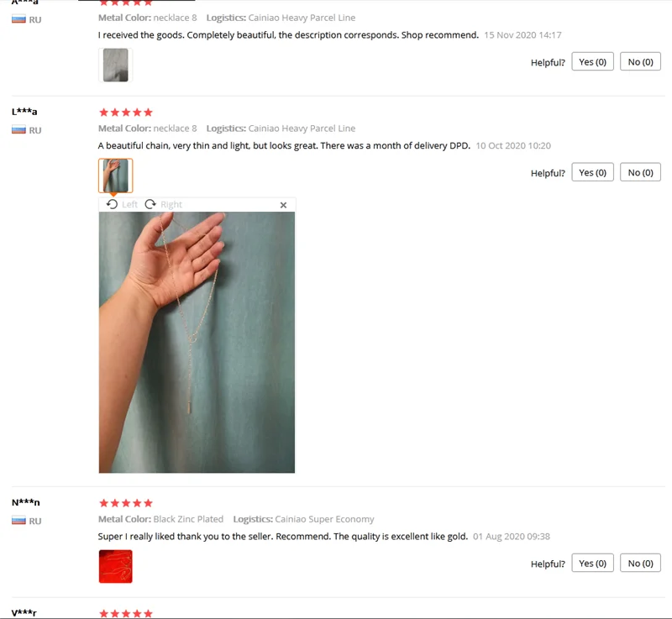Click the Russian flag under L***a
Screen dimensions: 672x619
pos(18,130)
